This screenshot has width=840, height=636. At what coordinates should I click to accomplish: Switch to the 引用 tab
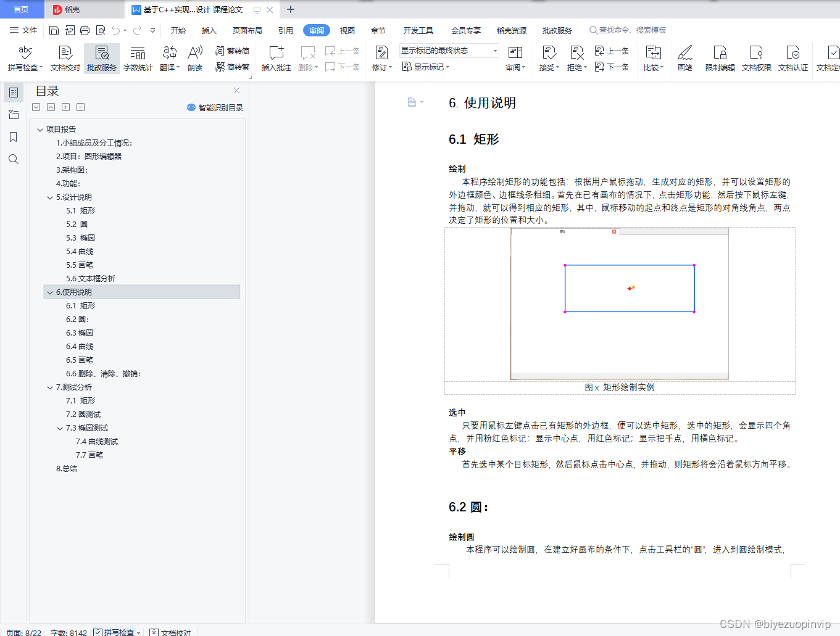[x=286, y=30]
